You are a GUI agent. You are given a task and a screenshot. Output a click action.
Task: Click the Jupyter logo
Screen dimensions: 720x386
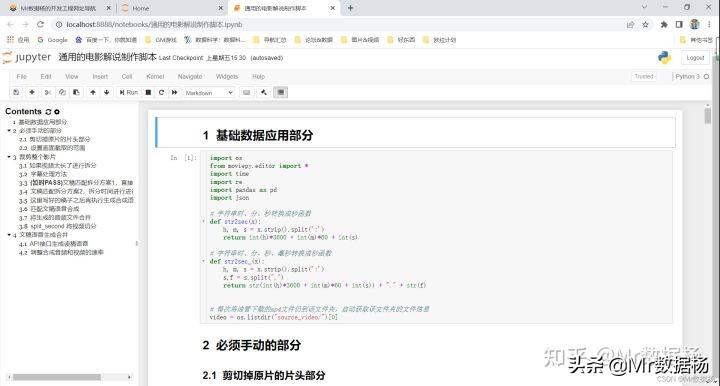point(27,57)
